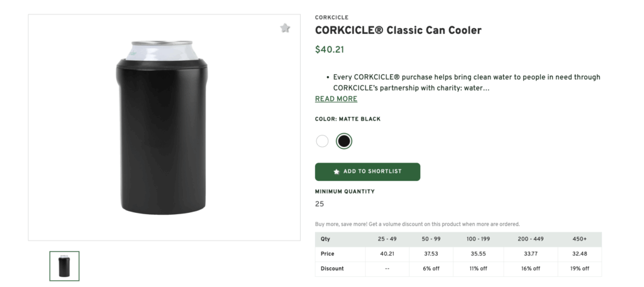Select the 200 - 449 quantity column header

[530, 239]
